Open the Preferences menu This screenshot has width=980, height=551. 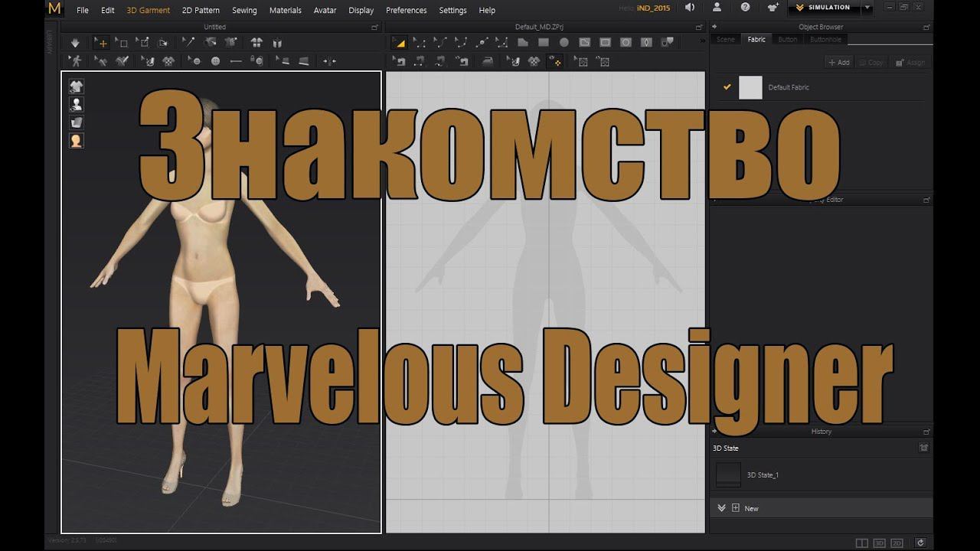point(407,10)
